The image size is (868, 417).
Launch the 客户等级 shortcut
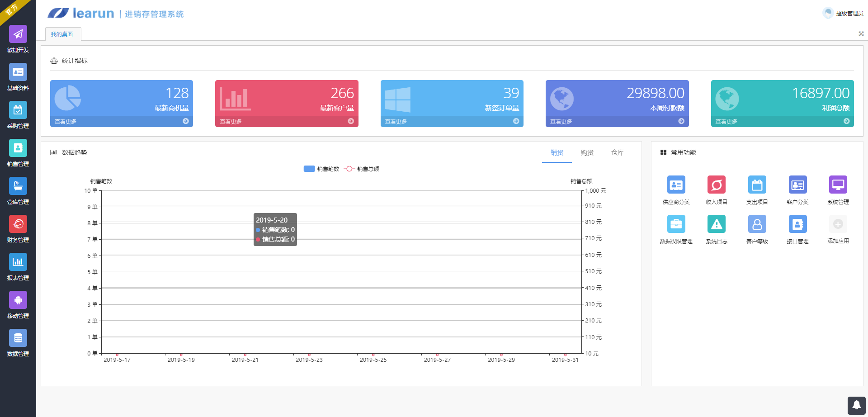point(757,229)
